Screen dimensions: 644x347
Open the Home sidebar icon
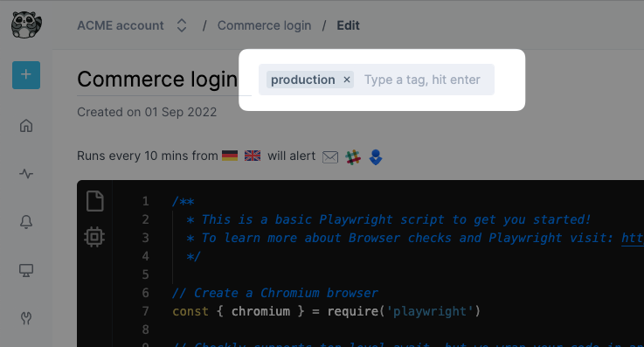coord(26,125)
